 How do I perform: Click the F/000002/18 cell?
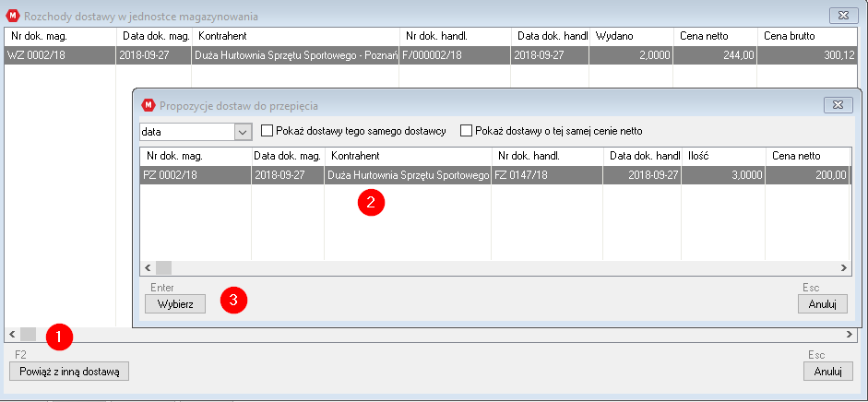(x=455, y=55)
